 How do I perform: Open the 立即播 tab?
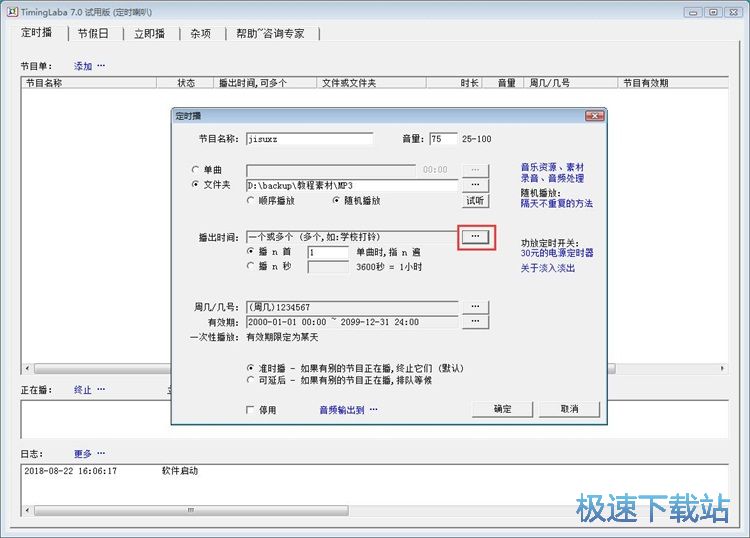(x=149, y=33)
